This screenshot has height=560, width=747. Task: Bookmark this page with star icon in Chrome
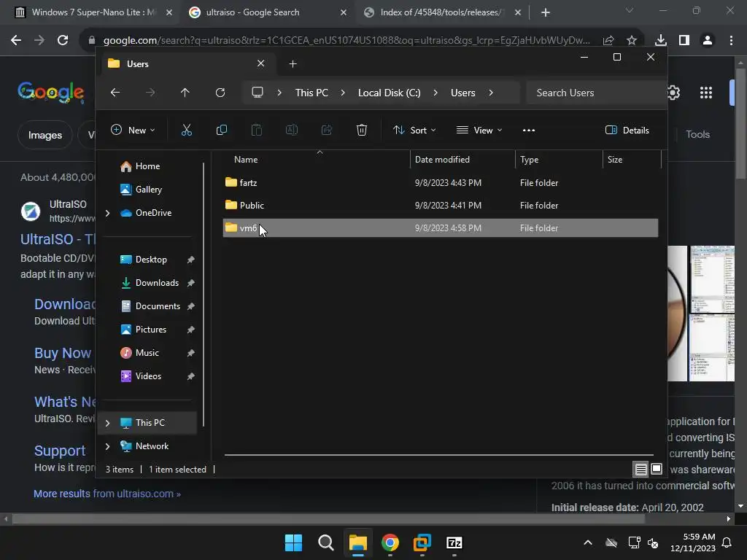[x=632, y=41]
